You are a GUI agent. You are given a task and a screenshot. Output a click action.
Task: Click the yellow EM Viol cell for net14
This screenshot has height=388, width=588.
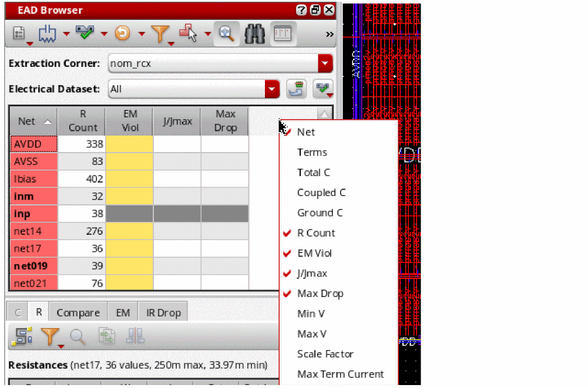click(x=129, y=231)
